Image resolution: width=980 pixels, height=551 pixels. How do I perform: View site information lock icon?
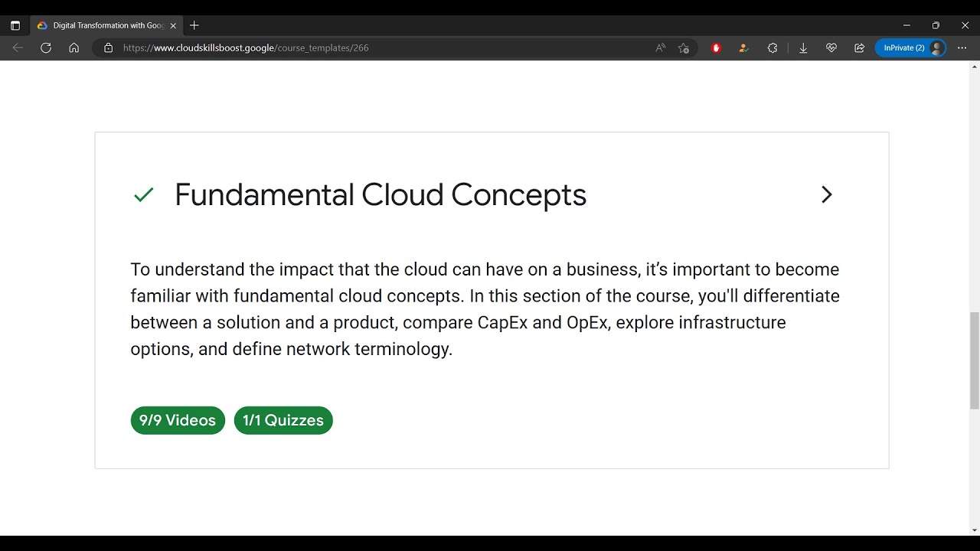(x=108, y=47)
